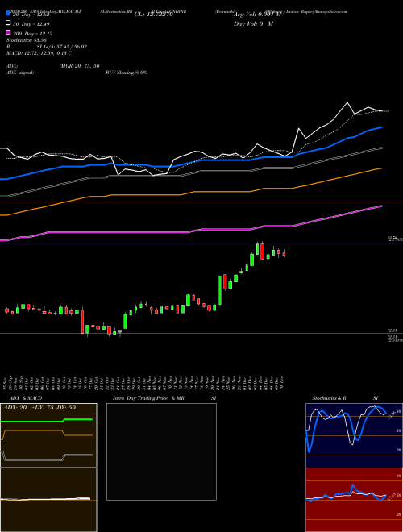Screen dimensions: 403x532
Task: Click the 'Intra Day Trading Price & MR' title
Action: [148, 398]
